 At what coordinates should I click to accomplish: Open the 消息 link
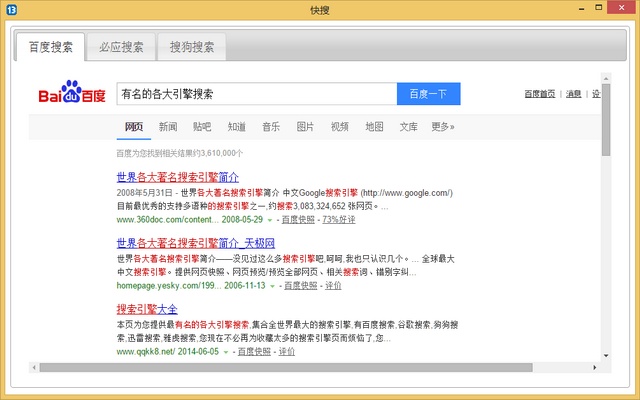pyautogui.click(x=573, y=94)
